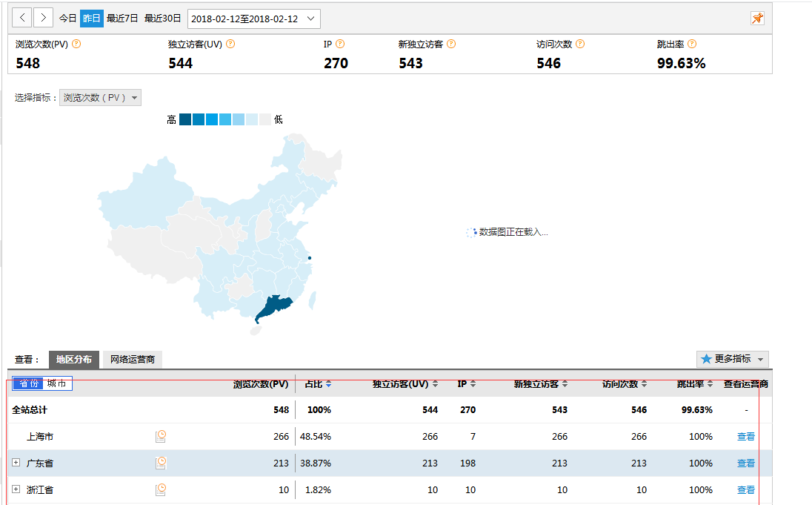Click the orange pin icon at top right
Viewport: 812px width, 505px height.
(x=757, y=18)
